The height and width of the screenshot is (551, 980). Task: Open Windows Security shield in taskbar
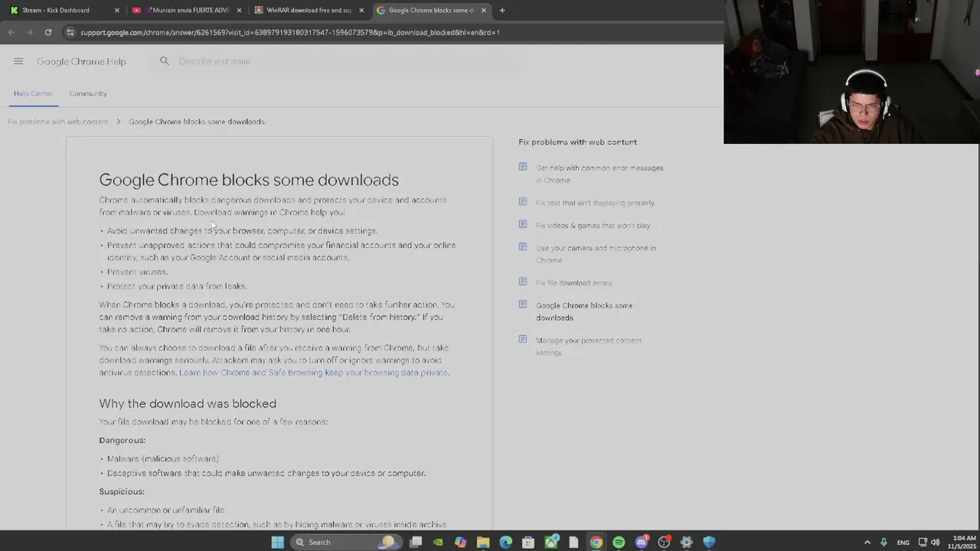(x=709, y=542)
